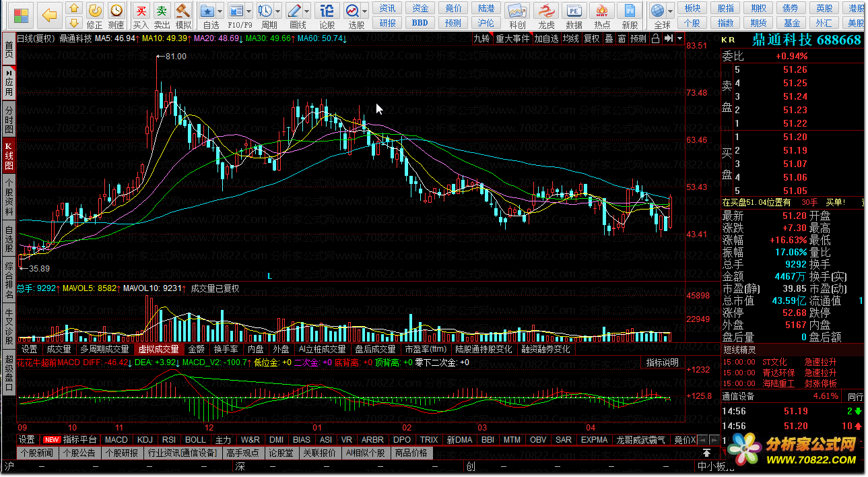Click the yellow up arrow icon
Viewport: 868px width, 477px height.
(x=75, y=8)
